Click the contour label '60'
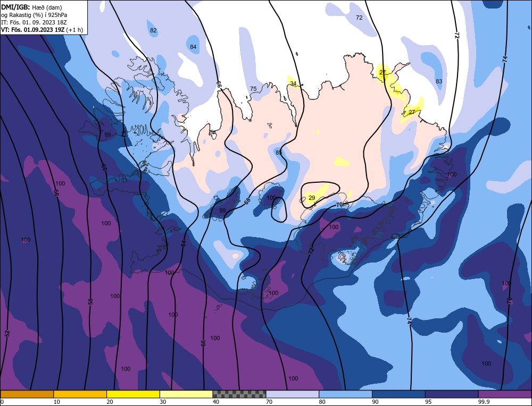 [104, 167]
